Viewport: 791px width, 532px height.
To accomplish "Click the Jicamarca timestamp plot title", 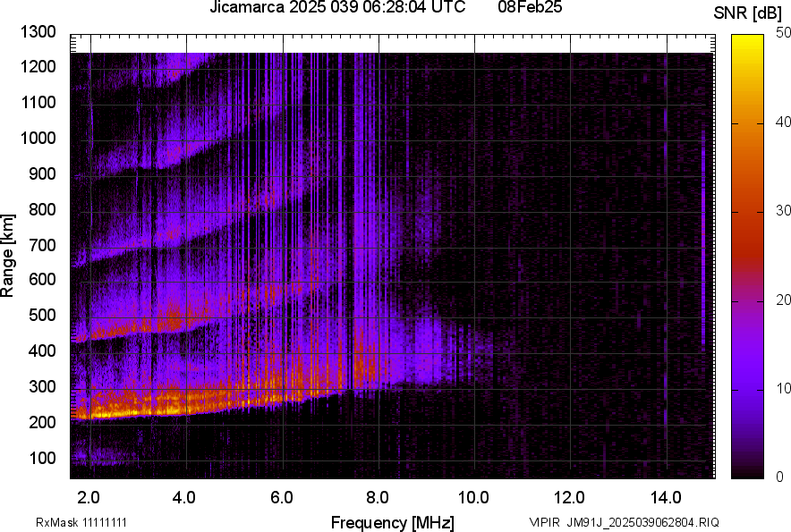I will (x=336, y=8).
